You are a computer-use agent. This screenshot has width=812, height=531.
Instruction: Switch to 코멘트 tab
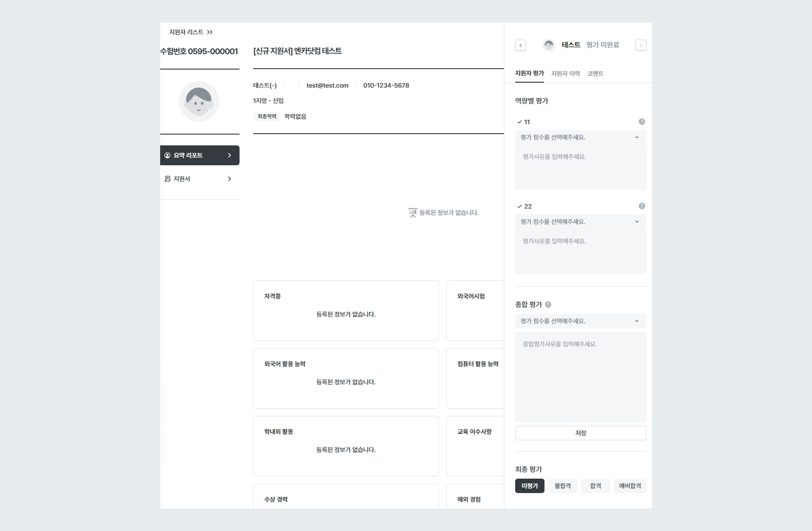595,74
